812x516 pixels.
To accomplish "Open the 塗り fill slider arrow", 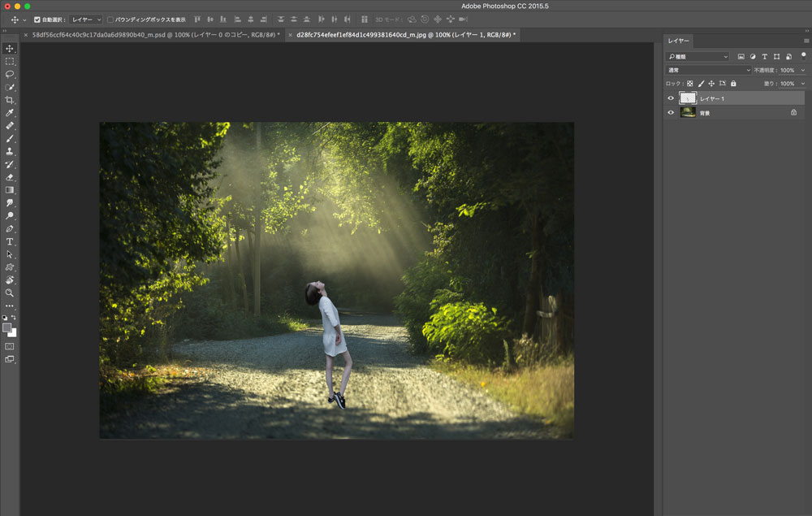I will [x=803, y=84].
